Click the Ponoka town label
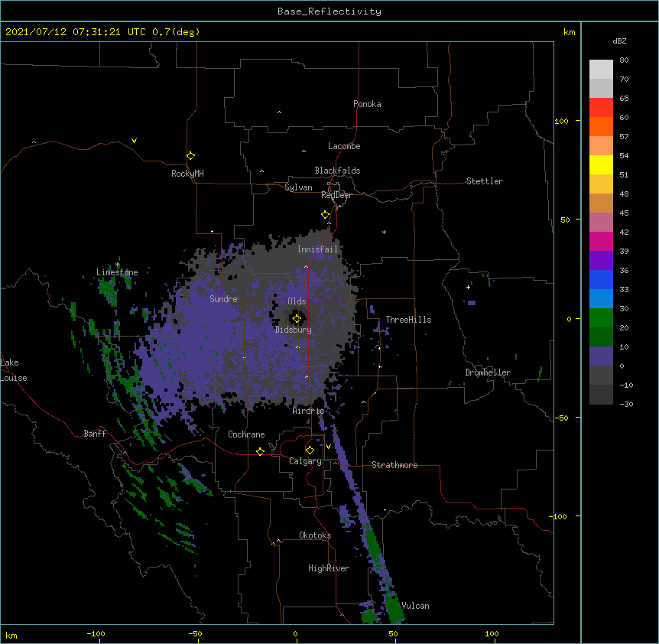Screen dimensions: 659x644 coord(367,104)
